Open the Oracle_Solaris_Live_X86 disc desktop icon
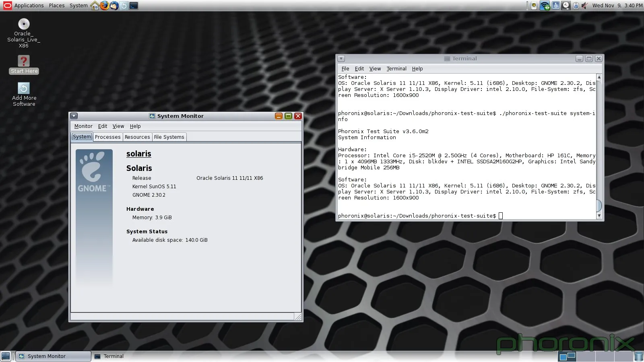The width and height of the screenshot is (644, 362). (x=24, y=33)
